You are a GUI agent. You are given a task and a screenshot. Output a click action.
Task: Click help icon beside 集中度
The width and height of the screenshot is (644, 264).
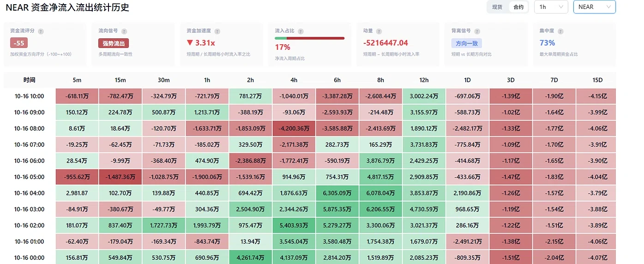[x=560, y=31]
